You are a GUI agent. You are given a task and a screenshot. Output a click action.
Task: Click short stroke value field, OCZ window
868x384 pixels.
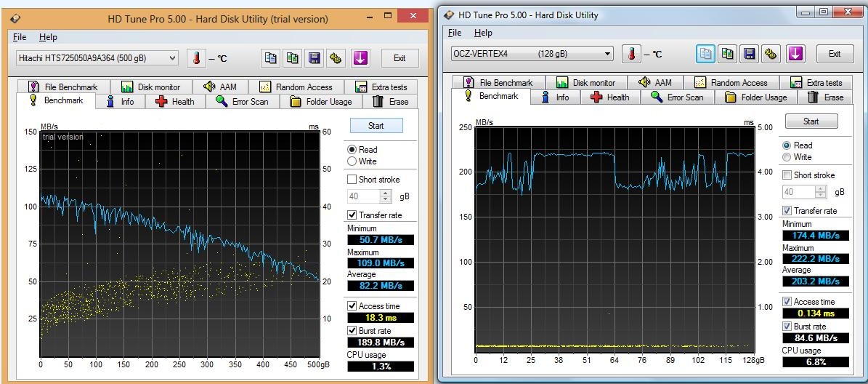tap(798, 192)
